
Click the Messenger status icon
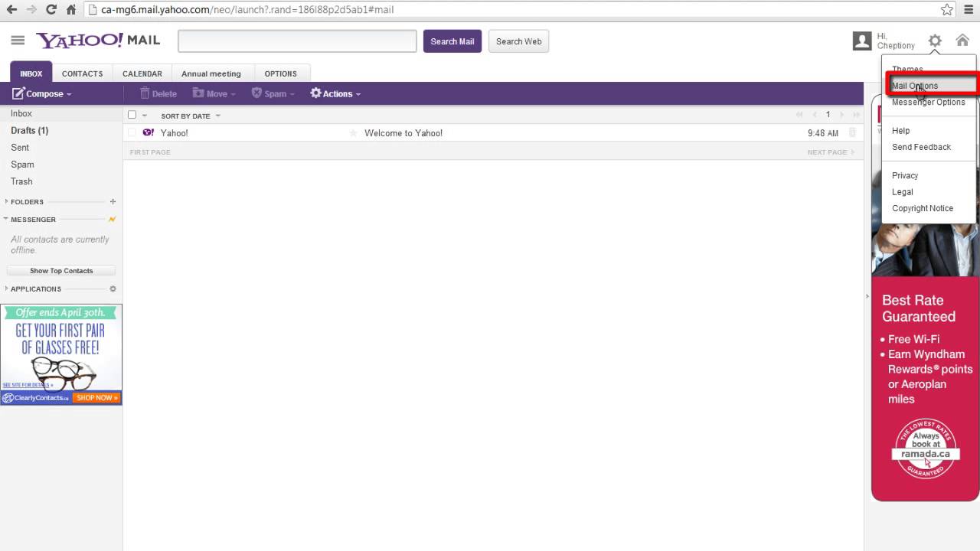[112, 220]
